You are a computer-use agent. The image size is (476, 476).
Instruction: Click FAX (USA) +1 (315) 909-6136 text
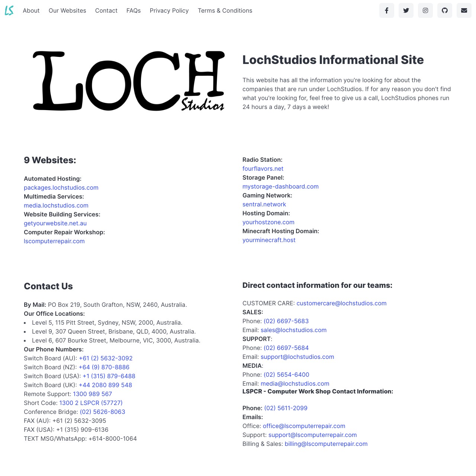click(66, 430)
